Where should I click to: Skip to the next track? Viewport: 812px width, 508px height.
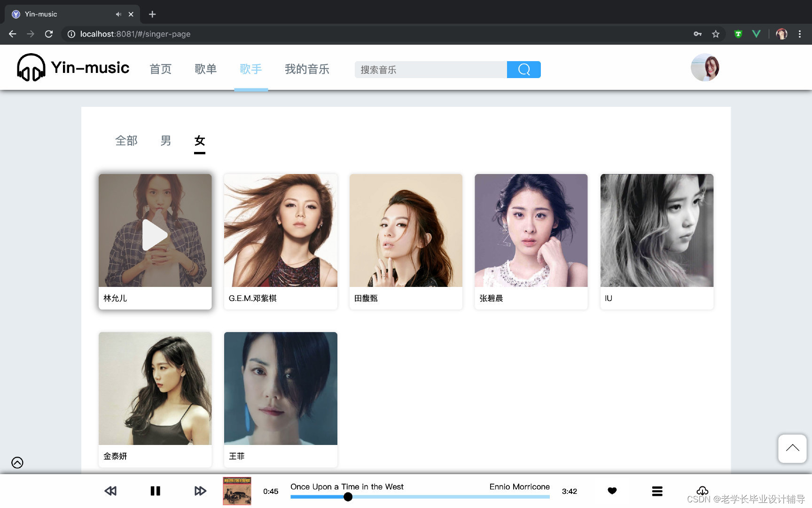point(200,491)
